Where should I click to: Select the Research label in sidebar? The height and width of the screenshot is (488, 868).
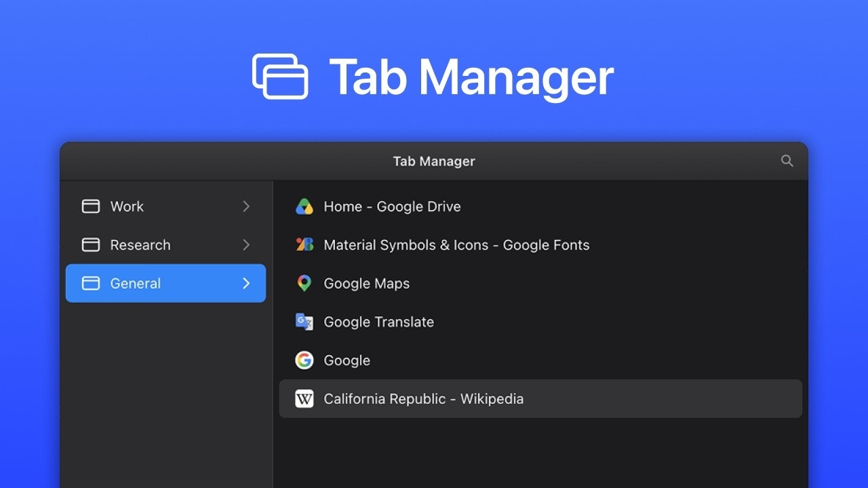tap(140, 245)
